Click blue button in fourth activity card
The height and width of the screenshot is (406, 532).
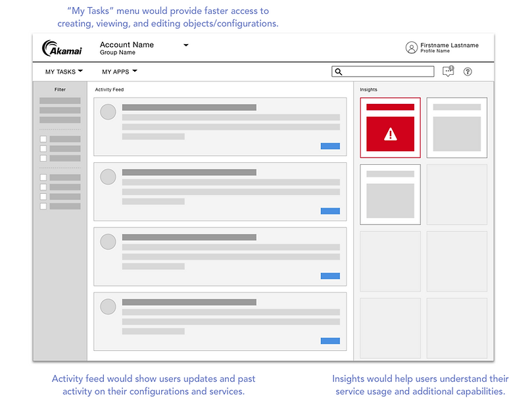click(330, 341)
